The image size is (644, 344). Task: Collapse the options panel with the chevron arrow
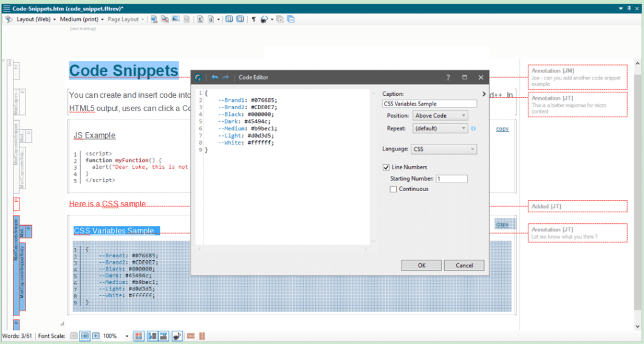tap(484, 94)
